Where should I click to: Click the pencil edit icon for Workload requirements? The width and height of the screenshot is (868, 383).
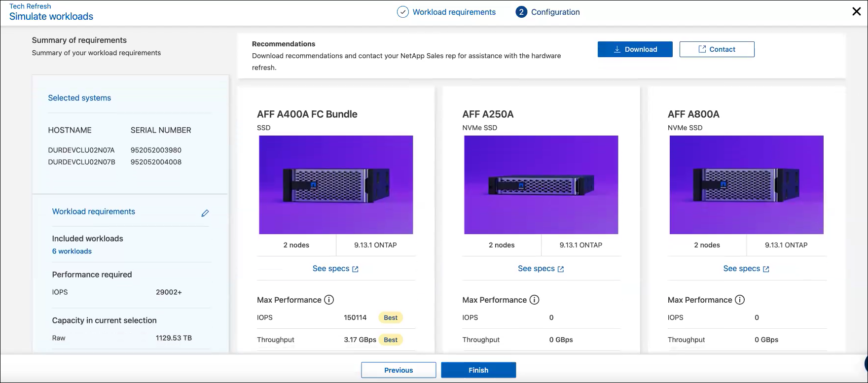(x=205, y=213)
